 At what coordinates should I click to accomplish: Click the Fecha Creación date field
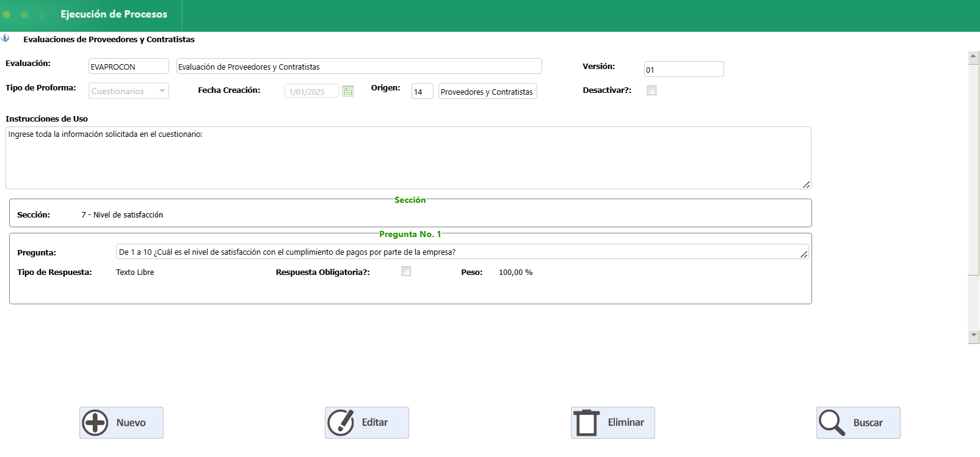[x=311, y=91]
